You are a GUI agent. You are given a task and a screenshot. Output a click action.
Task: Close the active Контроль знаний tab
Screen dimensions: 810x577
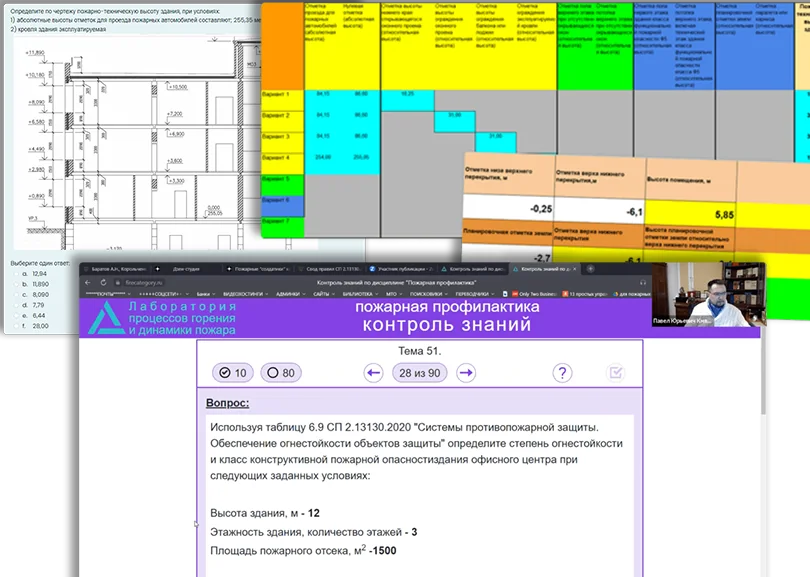pyautogui.click(x=574, y=269)
